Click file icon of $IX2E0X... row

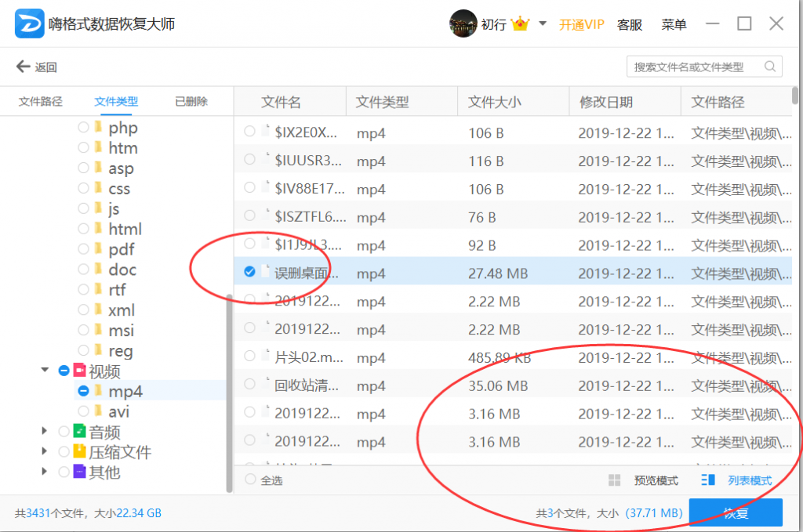pyautogui.click(x=265, y=130)
